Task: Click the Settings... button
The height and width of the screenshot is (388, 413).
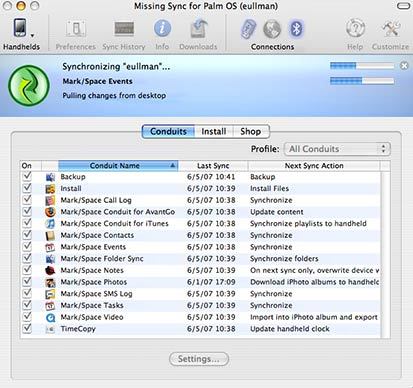Action: point(199,359)
